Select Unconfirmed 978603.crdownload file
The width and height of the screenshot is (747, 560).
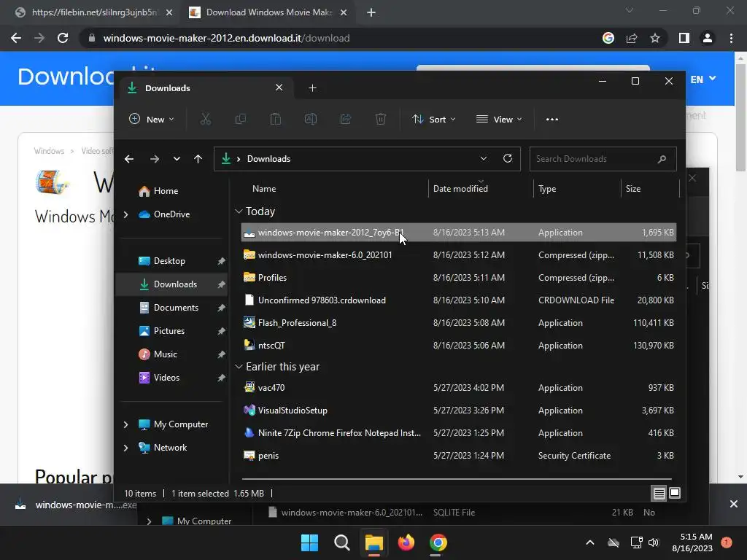(x=458, y=300)
